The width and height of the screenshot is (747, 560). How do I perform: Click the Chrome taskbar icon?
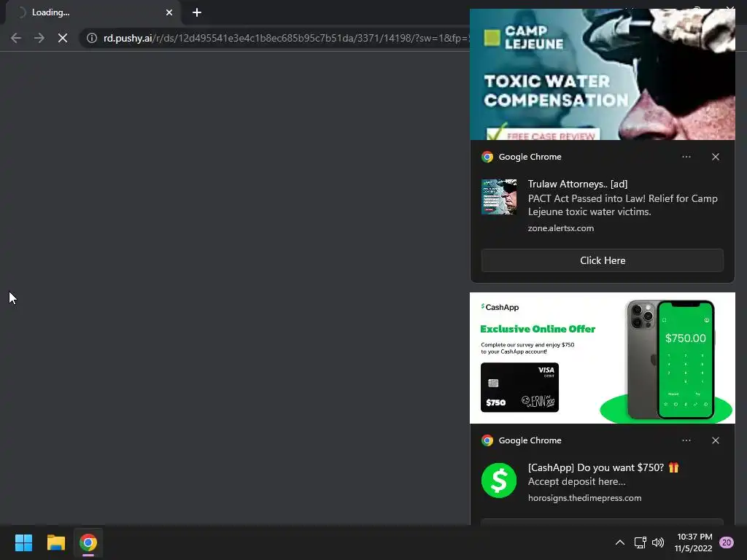88,542
